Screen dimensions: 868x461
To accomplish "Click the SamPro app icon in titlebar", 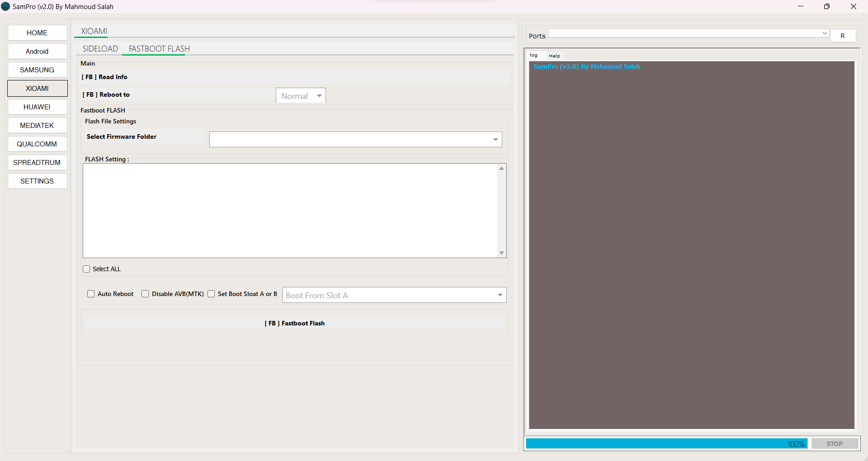I will tap(6, 6).
